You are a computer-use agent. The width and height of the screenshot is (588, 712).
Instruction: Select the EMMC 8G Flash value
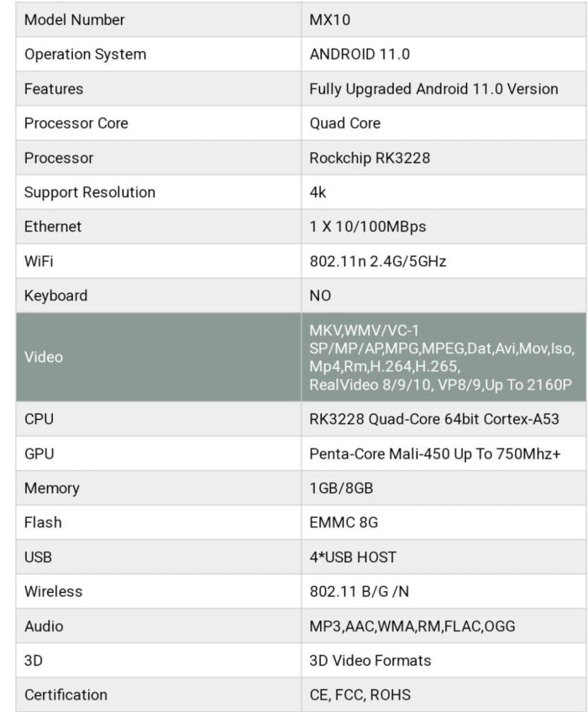point(344,522)
